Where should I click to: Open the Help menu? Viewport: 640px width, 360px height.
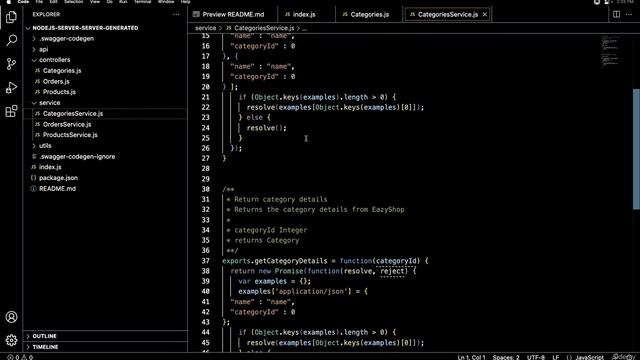[x=185, y=2]
